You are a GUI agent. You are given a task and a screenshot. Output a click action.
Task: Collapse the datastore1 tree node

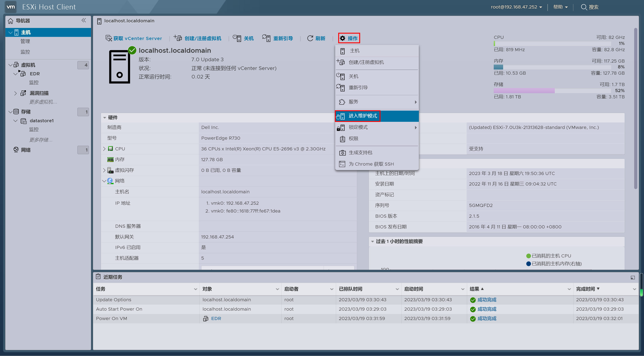click(15, 121)
